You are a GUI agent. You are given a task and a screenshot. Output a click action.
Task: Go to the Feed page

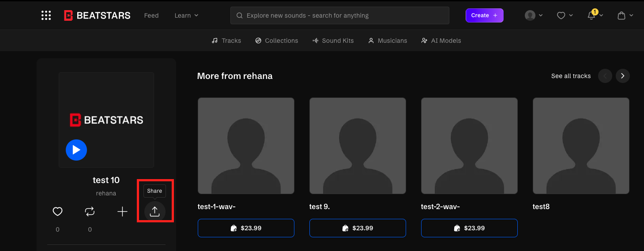pos(151,15)
